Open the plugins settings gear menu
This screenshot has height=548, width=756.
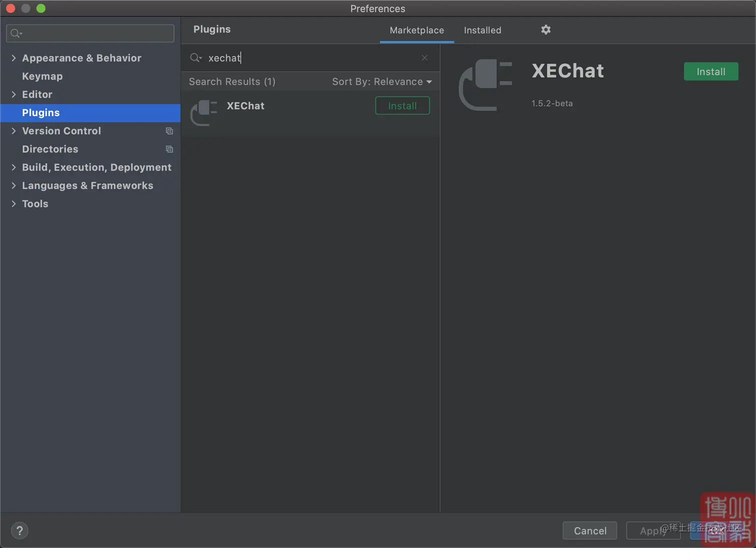pos(545,30)
